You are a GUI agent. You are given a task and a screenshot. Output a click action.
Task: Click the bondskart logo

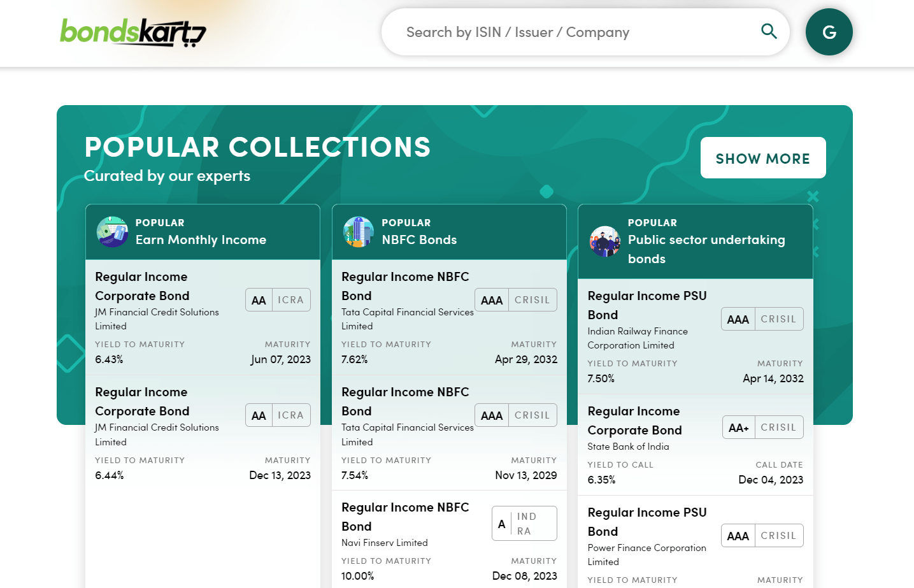click(x=133, y=32)
